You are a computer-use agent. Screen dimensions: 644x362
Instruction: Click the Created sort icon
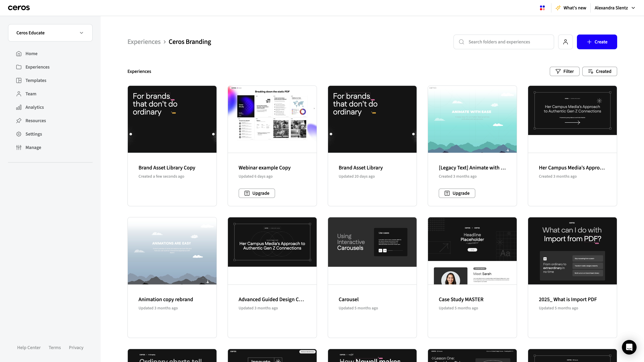click(591, 71)
